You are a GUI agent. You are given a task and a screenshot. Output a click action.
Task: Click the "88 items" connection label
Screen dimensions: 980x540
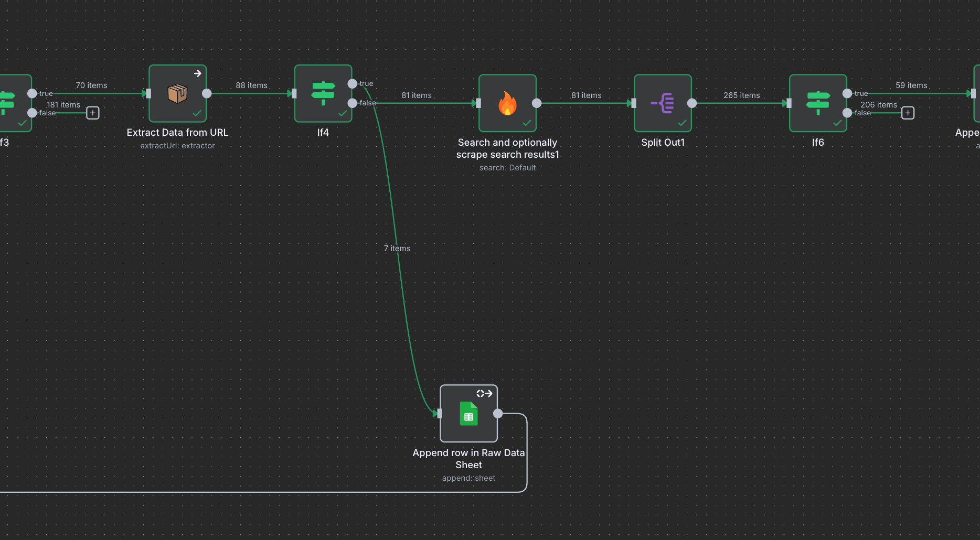click(252, 85)
